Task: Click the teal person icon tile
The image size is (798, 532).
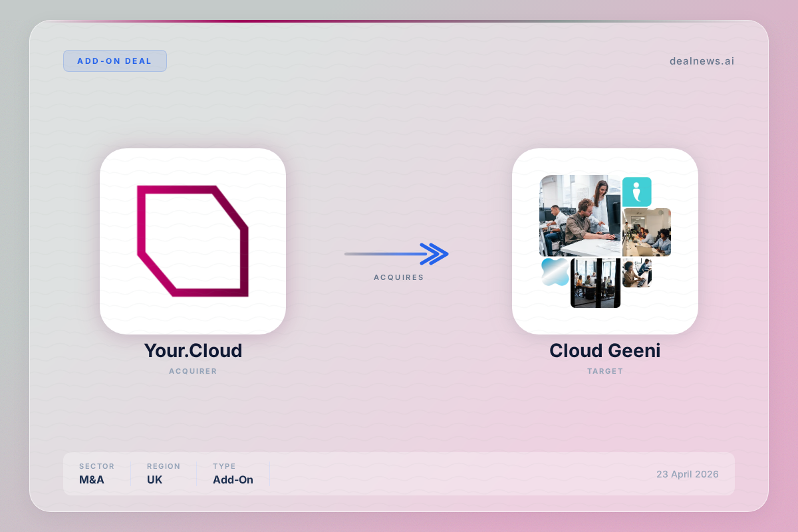Action: coord(636,192)
